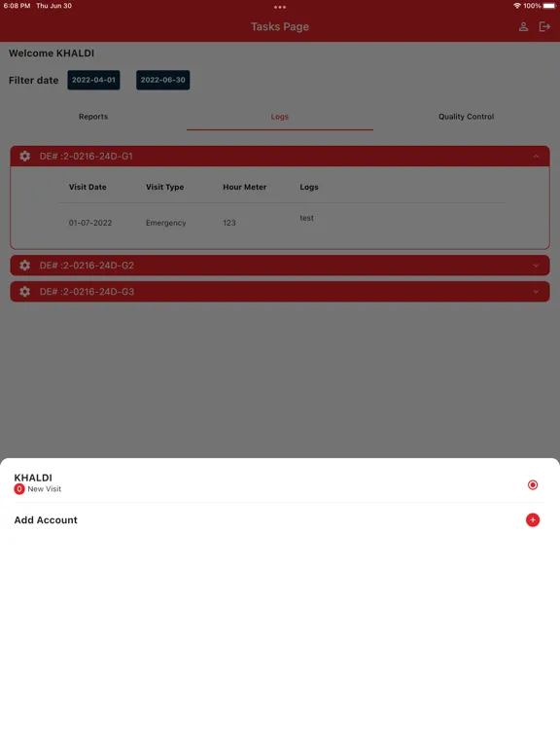
Task: Tap DE# :2-0216-24D-G1 header title
Action: click(87, 156)
